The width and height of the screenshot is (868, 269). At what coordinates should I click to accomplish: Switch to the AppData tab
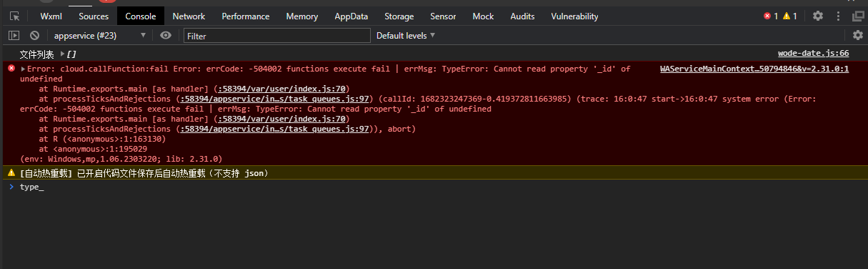point(351,16)
